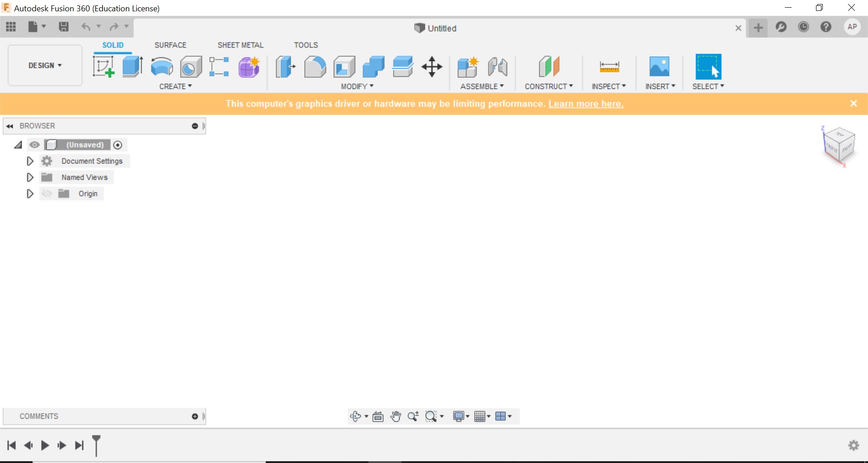Toggle Origin folder visibility eye
868x463 pixels.
point(46,194)
